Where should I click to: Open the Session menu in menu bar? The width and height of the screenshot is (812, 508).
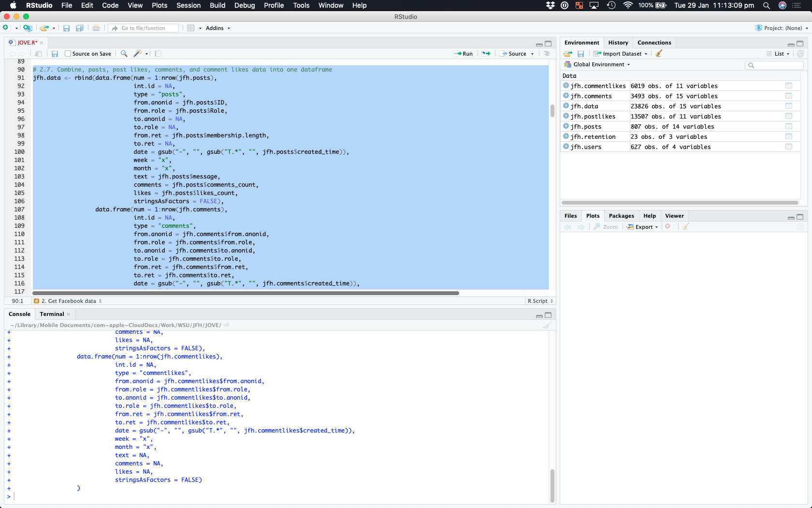coord(188,5)
